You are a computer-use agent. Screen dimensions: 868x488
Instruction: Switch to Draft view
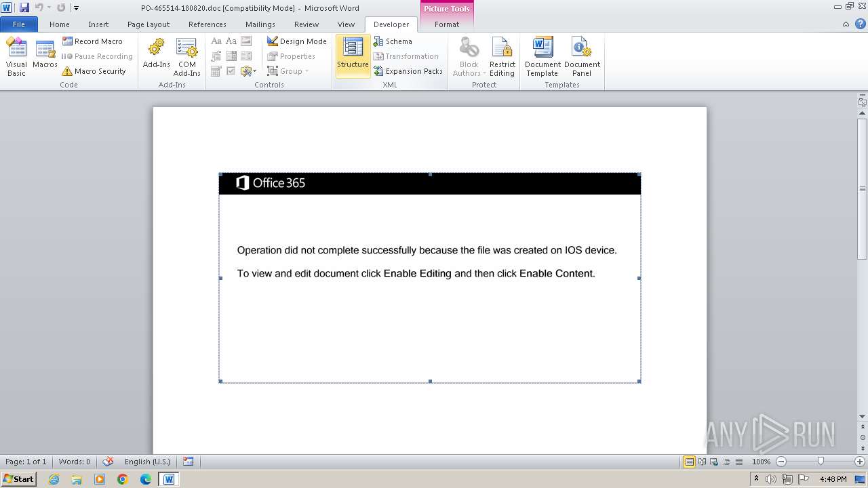click(738, 462)
